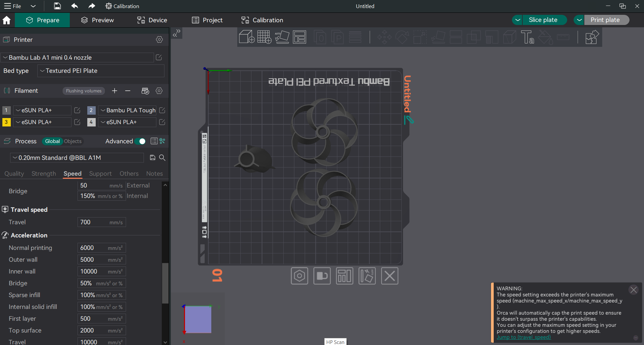Click the yellow filament 3 color swatch
Image resolution: width=644 pixels, height=345 pixels.
pos(6,122)
